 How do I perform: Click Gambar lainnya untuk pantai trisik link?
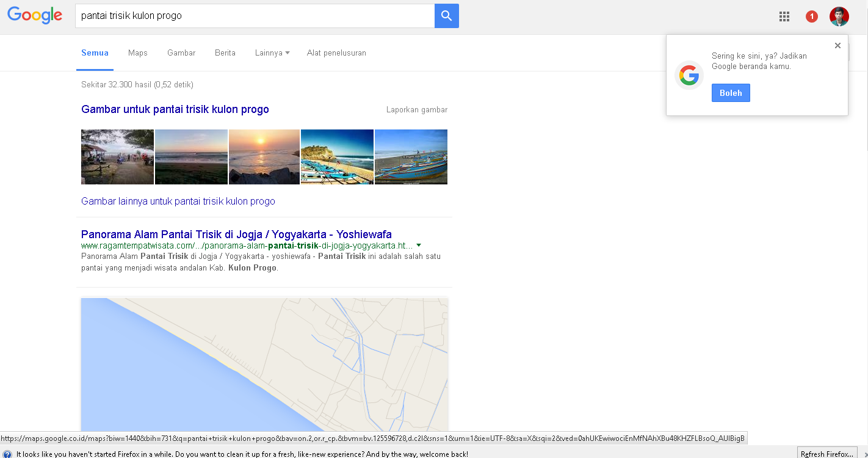click(x=178, y=201)
